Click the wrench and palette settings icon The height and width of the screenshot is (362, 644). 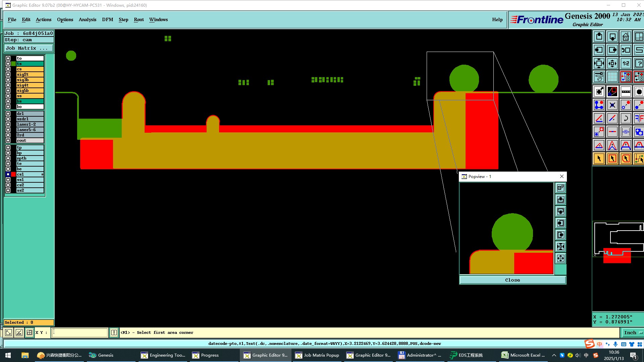[x=599, y=77]
